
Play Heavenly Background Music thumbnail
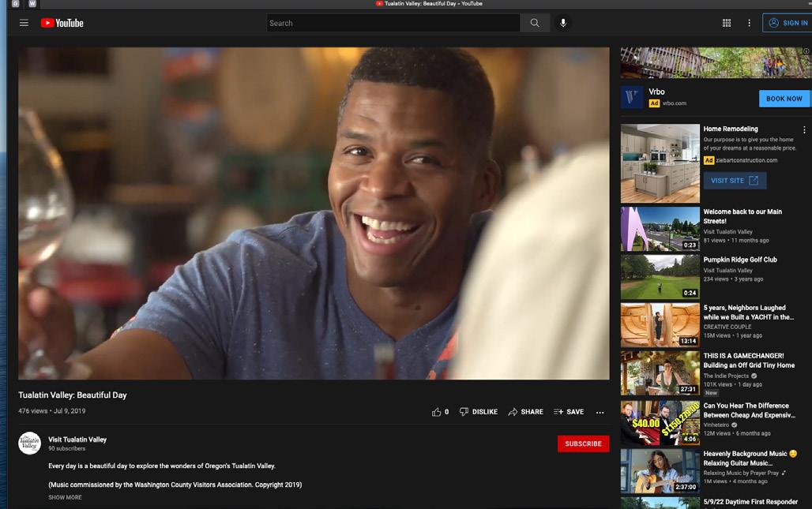point(660,470)
